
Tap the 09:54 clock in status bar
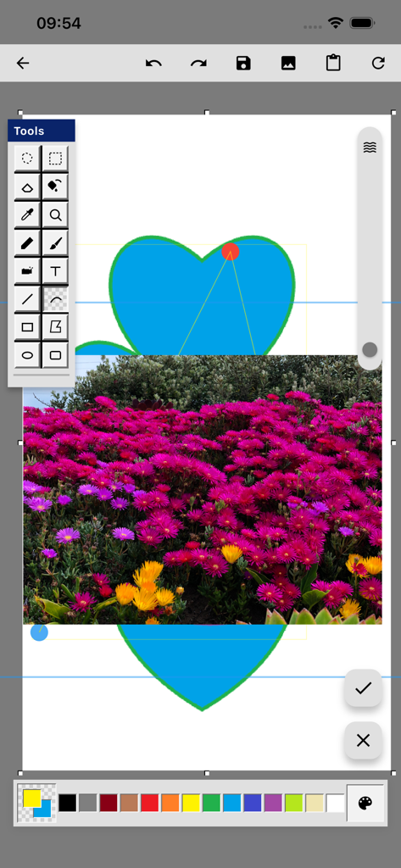(x=58, y=23)
